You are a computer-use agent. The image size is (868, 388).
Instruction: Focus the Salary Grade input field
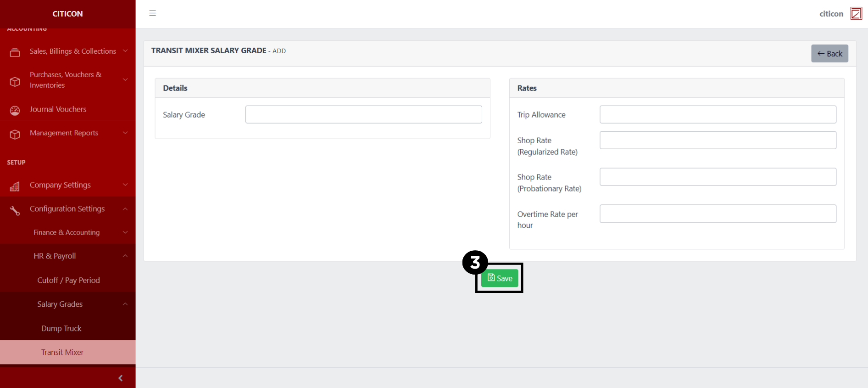[363, 114]
